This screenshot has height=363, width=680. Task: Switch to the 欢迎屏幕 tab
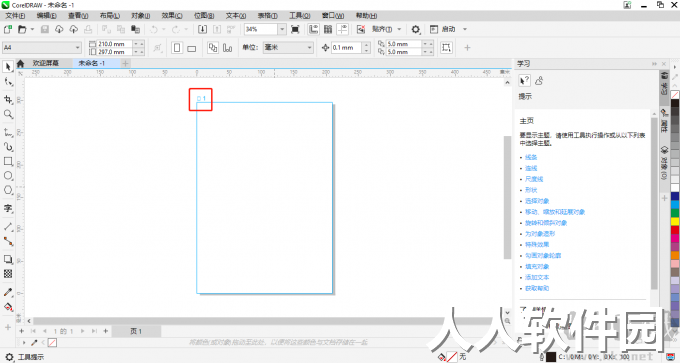46,63
